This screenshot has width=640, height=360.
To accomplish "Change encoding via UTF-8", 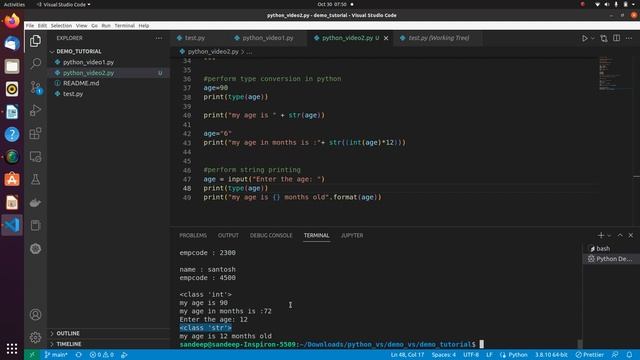I will tap(471, 355).
